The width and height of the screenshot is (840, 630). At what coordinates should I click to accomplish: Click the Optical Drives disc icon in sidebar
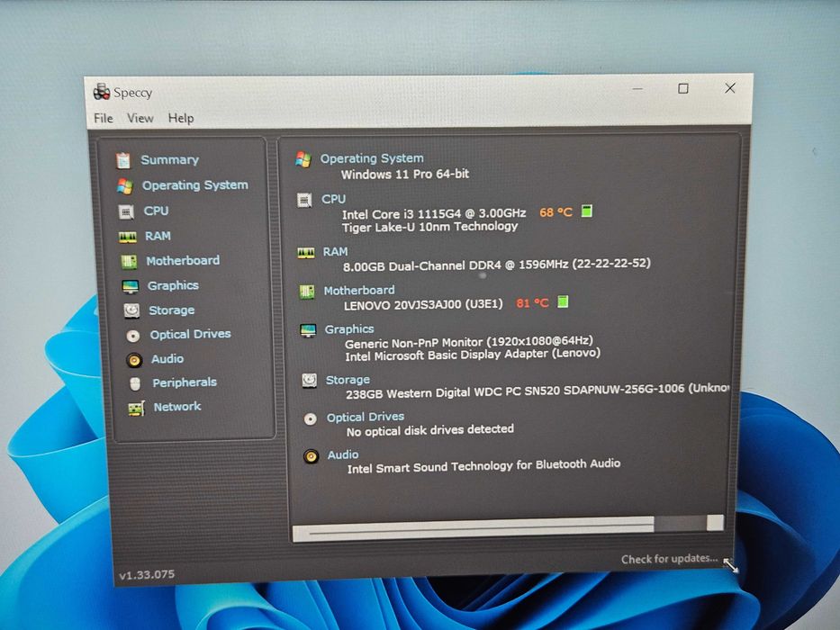coord(133,336)
